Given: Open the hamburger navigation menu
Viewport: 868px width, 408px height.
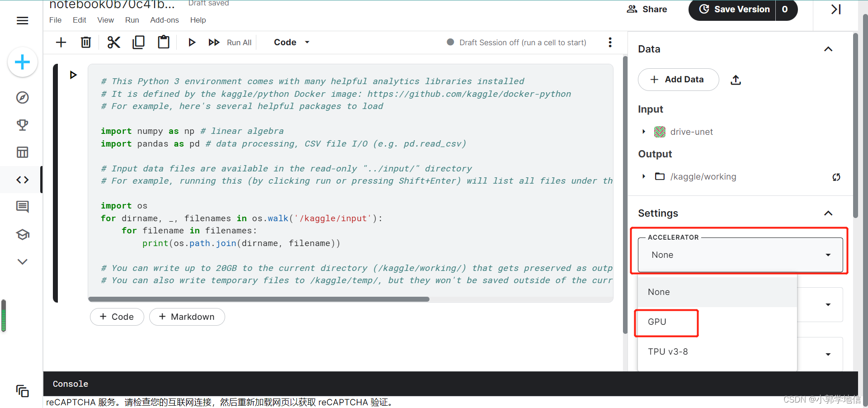Looking at the screenshot, I should click(22, 20).
